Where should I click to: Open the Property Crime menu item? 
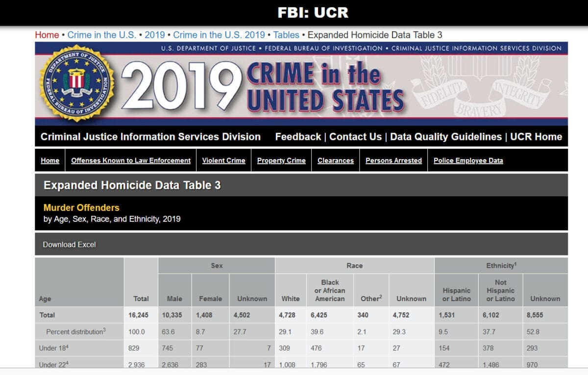(x=281, y=161)
